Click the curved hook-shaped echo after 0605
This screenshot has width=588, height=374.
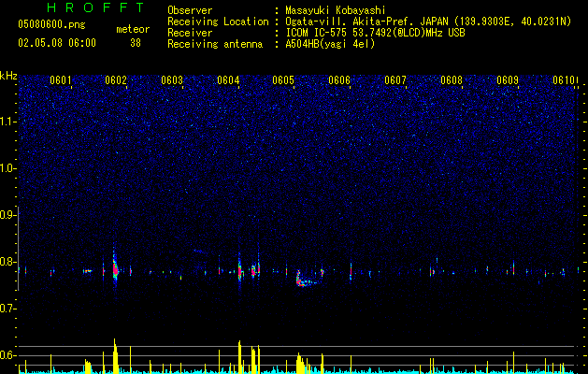pos(306,280)
